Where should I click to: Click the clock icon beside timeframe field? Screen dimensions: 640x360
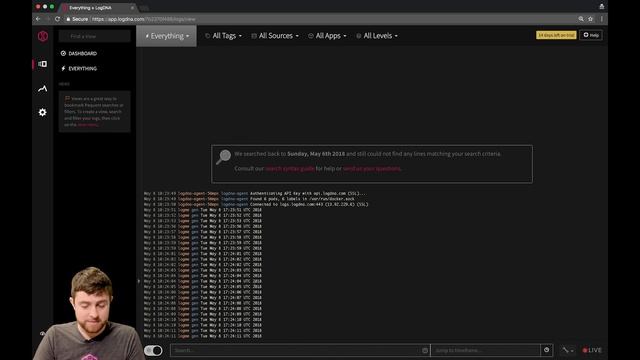pos(547,350)
